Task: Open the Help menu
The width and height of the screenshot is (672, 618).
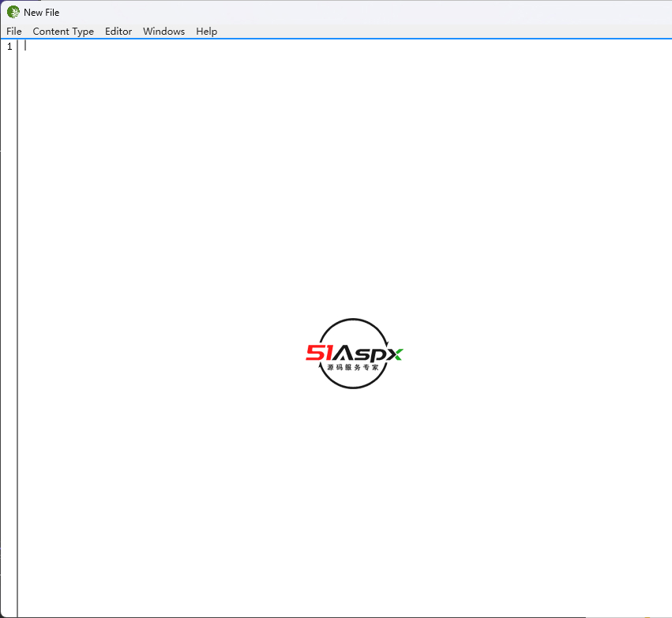Action: 207,32
